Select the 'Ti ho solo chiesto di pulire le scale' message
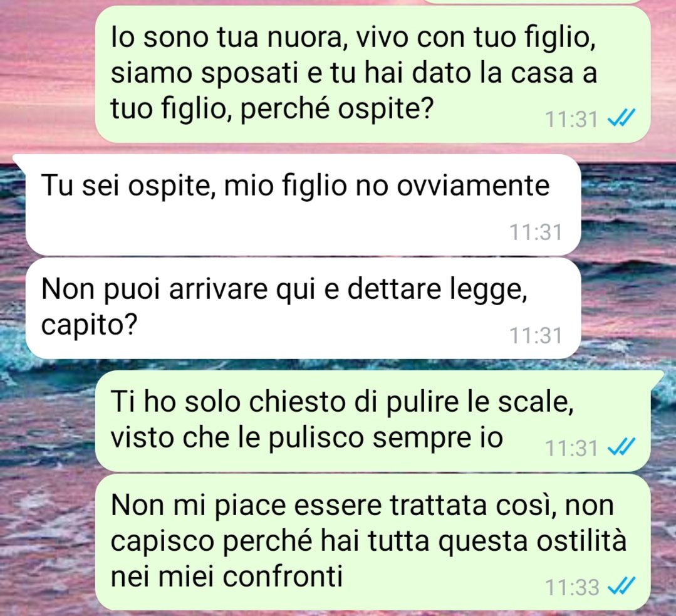676x616 pixels. pos(373,420)
